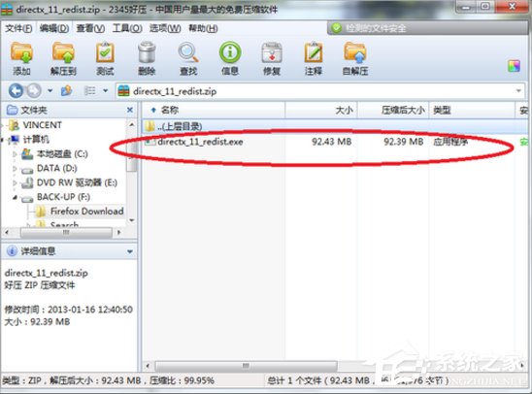Open the 帮助(H) menu

pyautogui.click(x=203, y=28)
